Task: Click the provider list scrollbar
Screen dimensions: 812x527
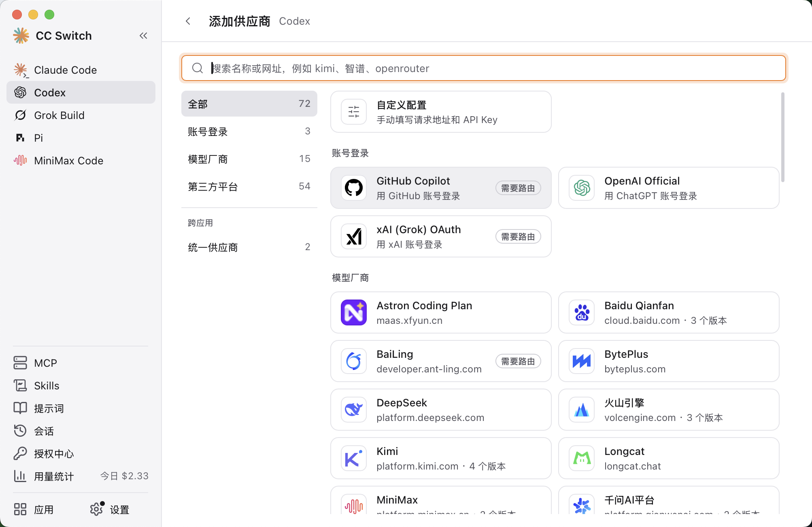Action: pos(783,137)
